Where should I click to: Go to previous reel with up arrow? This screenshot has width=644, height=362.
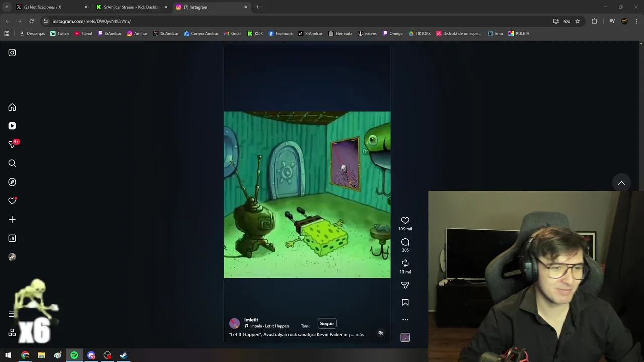click(621, 183)
